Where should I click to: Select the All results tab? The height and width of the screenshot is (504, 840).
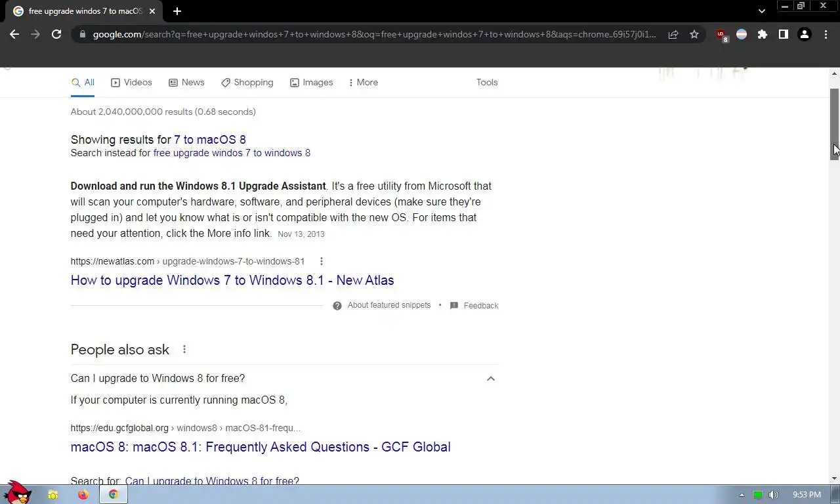83,83
